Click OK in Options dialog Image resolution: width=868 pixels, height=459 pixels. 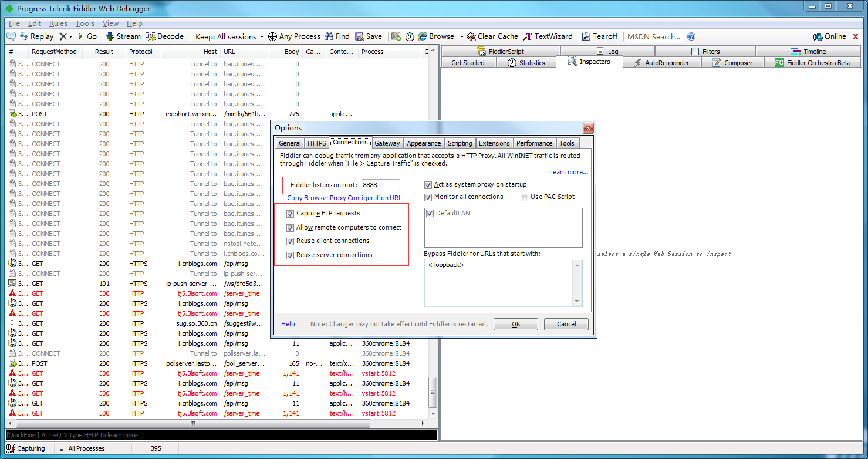[x=516, y=324]
